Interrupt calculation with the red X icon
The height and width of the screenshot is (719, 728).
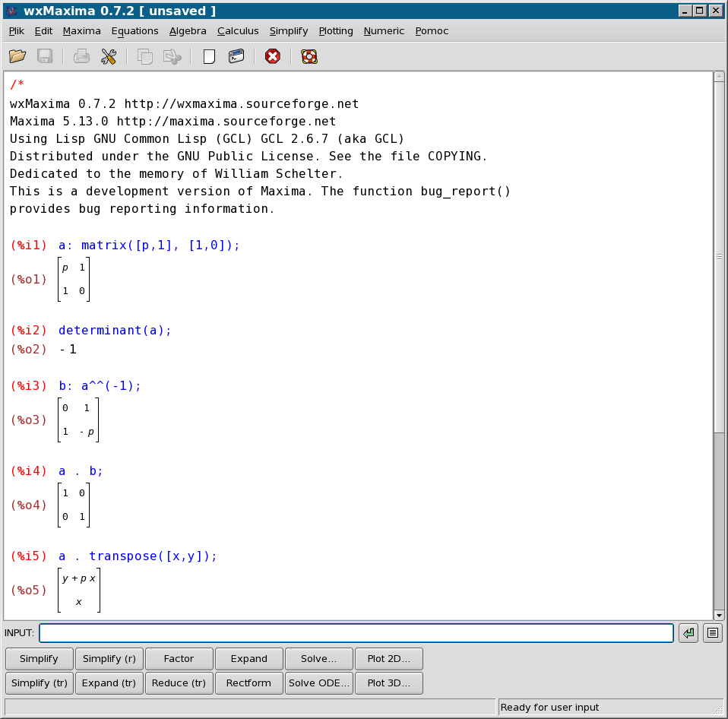click(x=272, y=56)
